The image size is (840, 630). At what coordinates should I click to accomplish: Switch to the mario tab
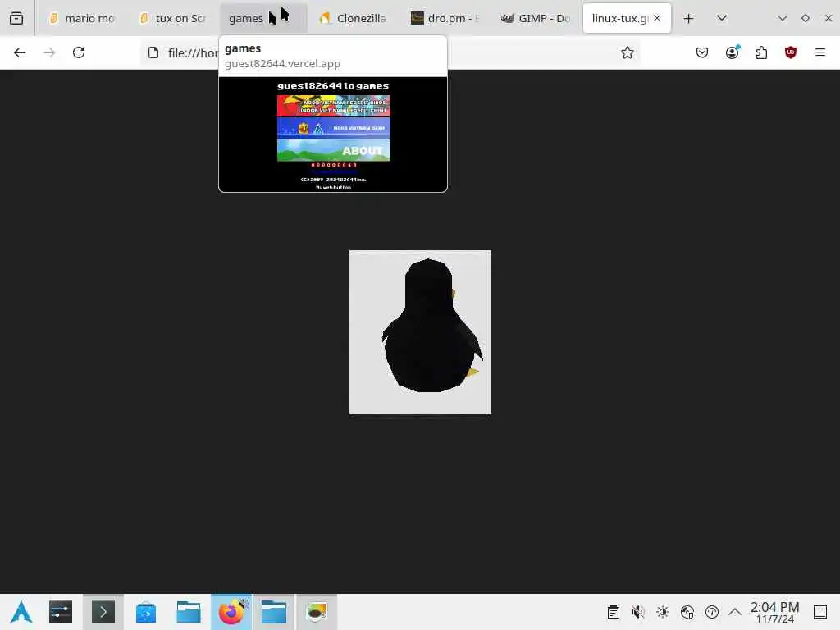pos(83,18)
